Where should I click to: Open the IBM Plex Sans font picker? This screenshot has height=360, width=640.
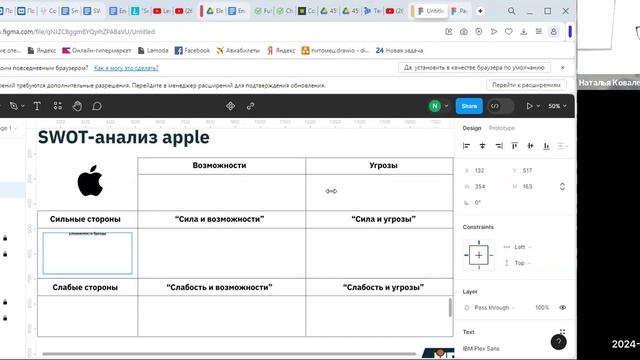coord(481,349)
